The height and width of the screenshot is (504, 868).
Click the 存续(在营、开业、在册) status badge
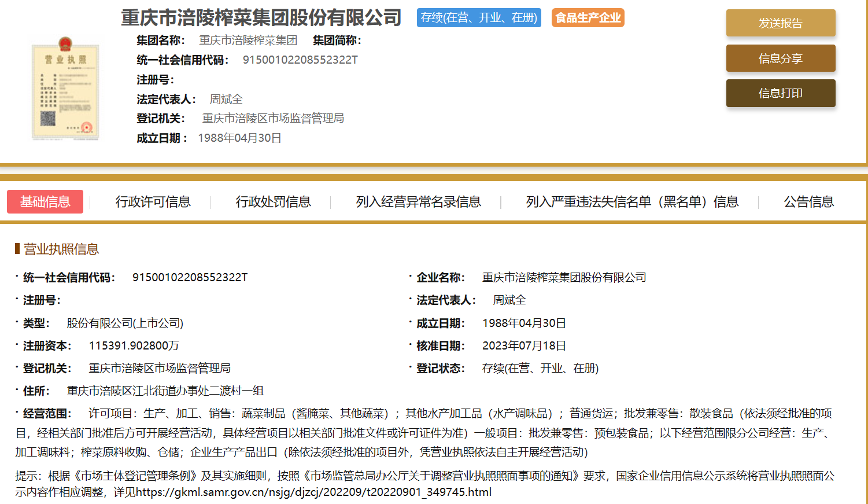click(x=479, y=18)
